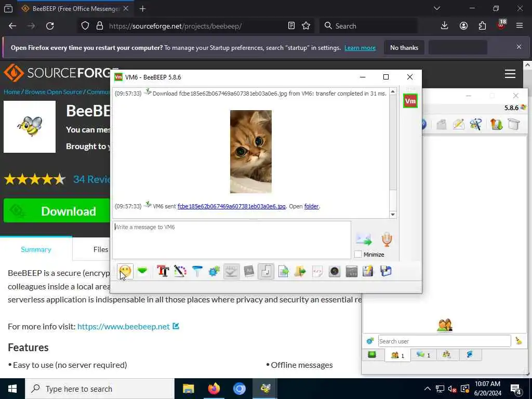The height and width of the screenshot is (399, 532).
Task: Send message with envelope arrow icon
Action: coord(364,239)
